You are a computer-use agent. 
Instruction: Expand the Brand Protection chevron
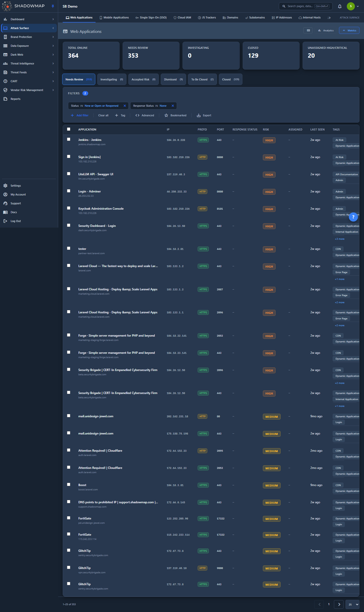[53, 37]
